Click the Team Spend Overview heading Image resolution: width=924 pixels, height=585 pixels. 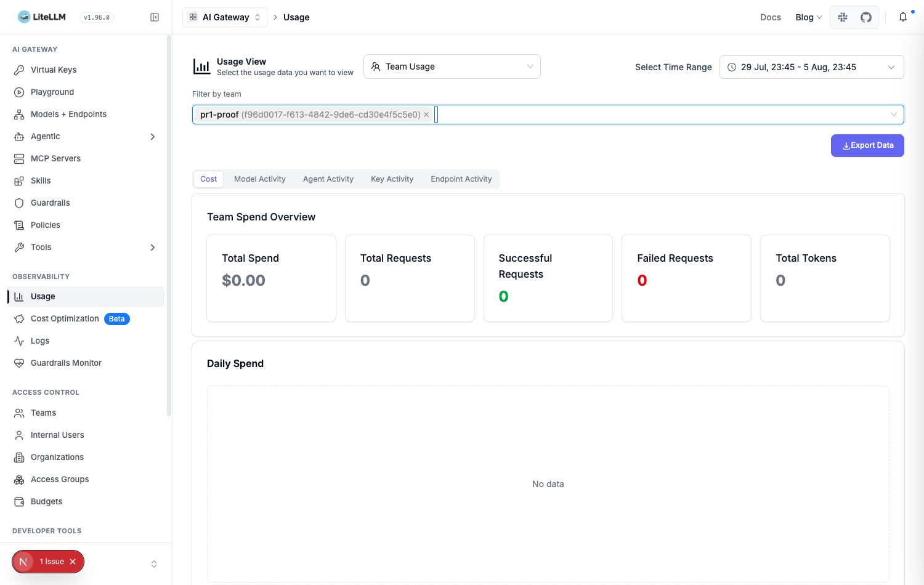click(x=261, y=217)
